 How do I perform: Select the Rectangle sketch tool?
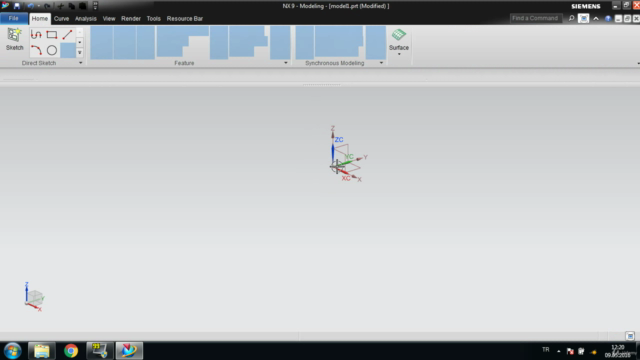coord(51,35)
